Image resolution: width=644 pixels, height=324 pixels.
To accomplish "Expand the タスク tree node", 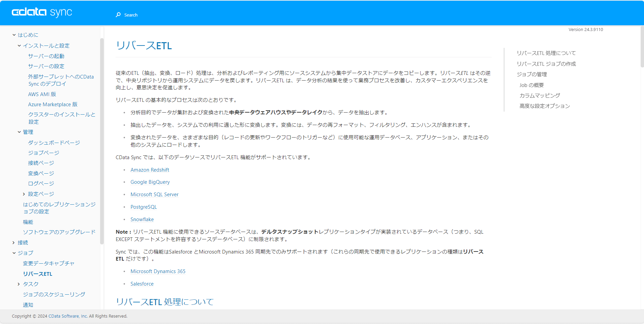I will click(x=19, y=284).
